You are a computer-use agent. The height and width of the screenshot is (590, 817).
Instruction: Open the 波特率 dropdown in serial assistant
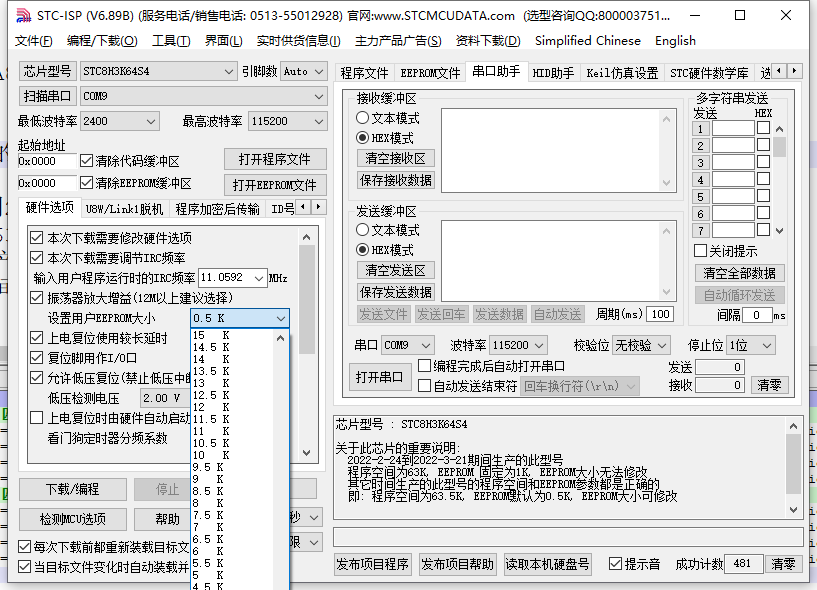(519, 345)
